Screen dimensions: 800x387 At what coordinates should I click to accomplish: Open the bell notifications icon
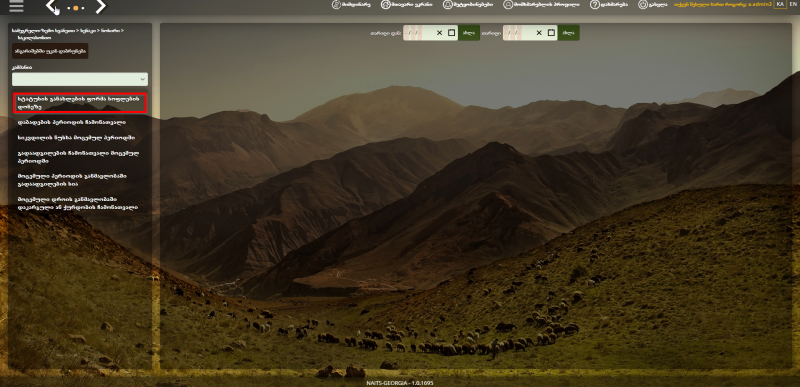[x=447, y=5]
